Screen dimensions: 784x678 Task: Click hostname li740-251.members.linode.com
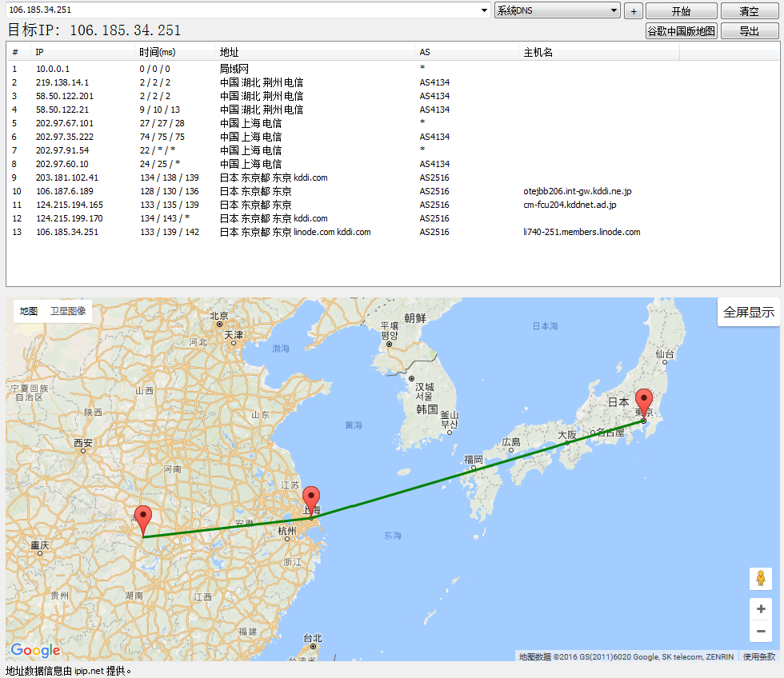(x=582, y=232)
